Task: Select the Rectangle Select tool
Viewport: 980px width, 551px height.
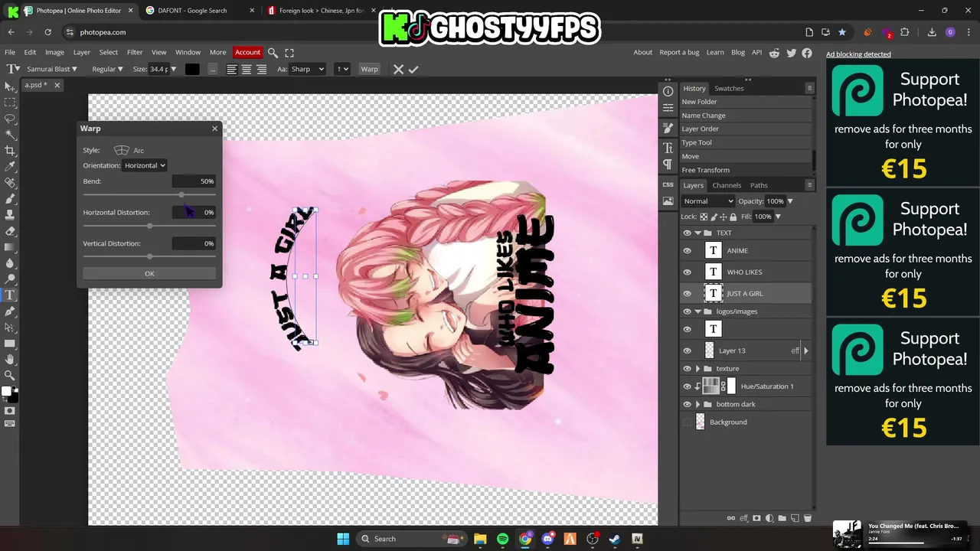Action: coord(9,103)
